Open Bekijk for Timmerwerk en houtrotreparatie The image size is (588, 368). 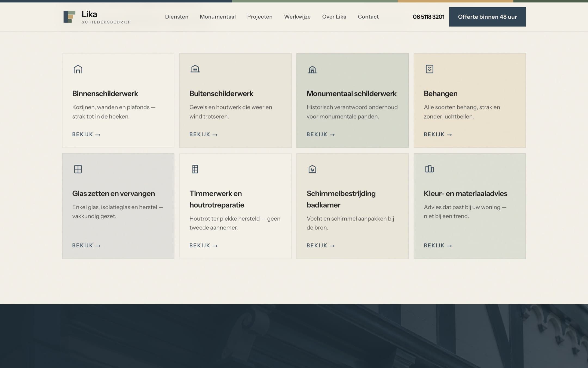coord(204,246)
